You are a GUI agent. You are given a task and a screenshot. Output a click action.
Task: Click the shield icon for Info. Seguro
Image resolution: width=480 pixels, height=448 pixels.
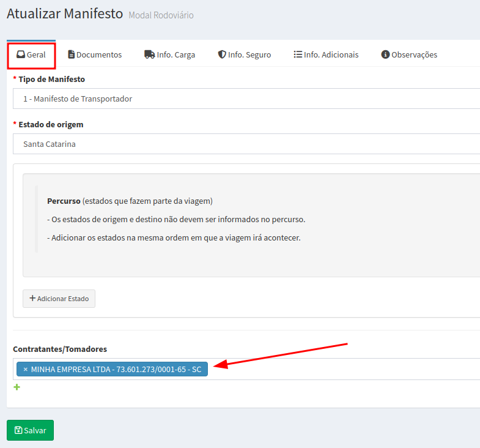tap(222, 54)
